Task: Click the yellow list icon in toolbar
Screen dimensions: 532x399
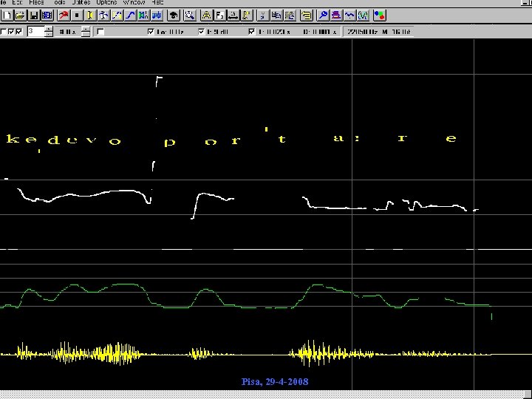Action: click(306, 16)
